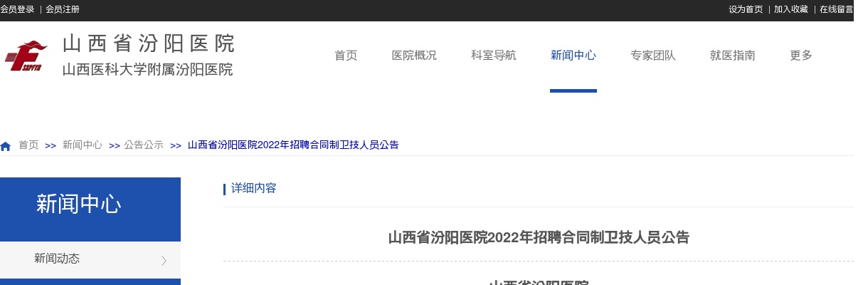This screenshot has height=285, width=868.
Task: Open 专家团队 menu item
Action: coord(653,56)
